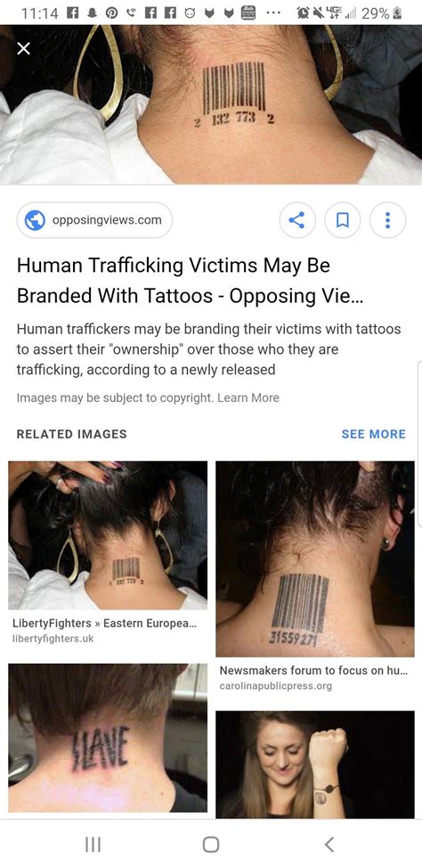Close the image preview with the X
The width and height of the screenshot is (422, 868).
(x=23, y=49)
